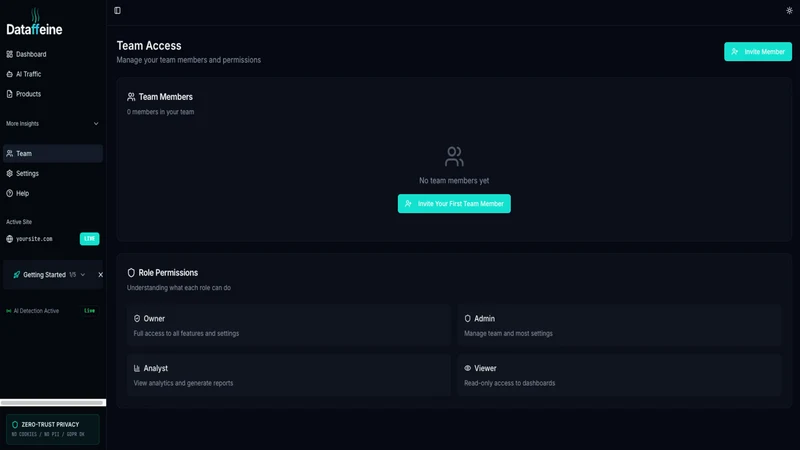This screenshot has width=800, height=450.
Task: Click the Settings gear icon
Action: pyautogui.click(x=10, y=173)
